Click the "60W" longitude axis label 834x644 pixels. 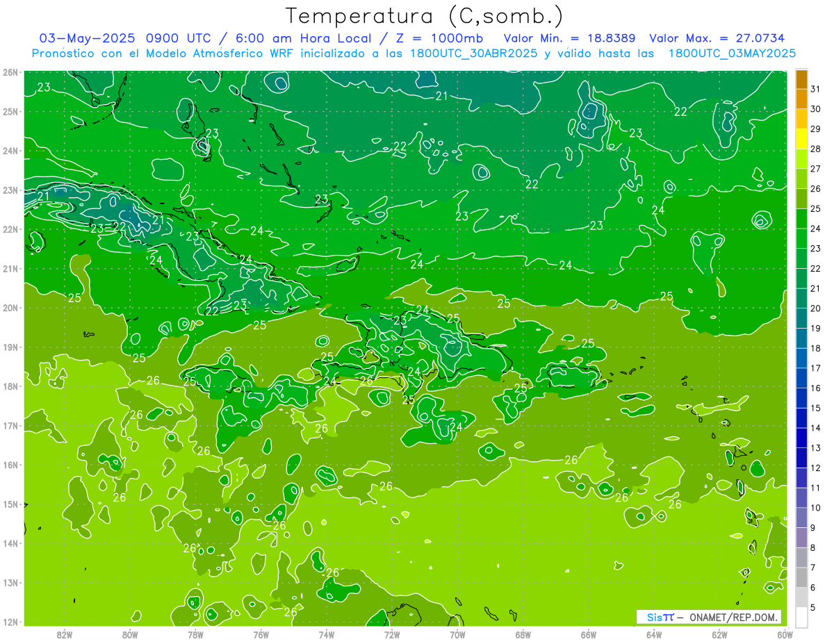tap(785, 634)
